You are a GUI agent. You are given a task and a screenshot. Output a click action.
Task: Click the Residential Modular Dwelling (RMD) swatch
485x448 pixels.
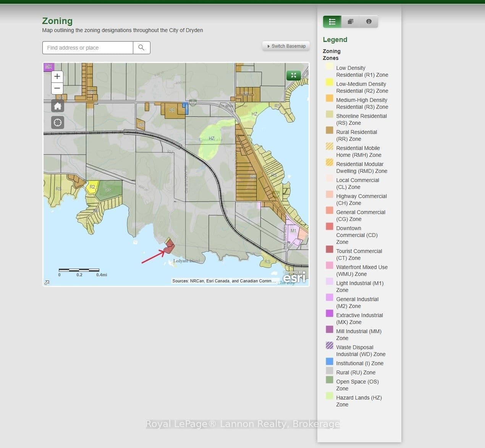click(x=330, y=162)
